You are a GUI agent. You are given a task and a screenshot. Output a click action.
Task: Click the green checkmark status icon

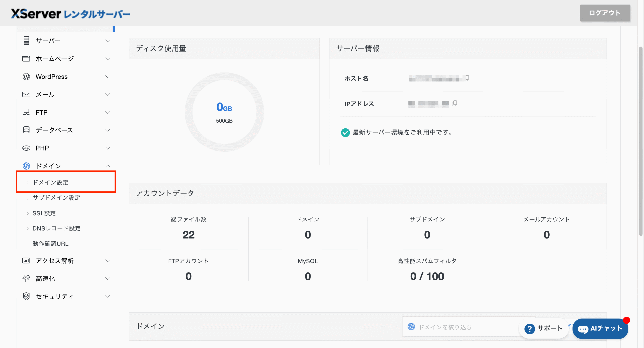pos(345,132)
